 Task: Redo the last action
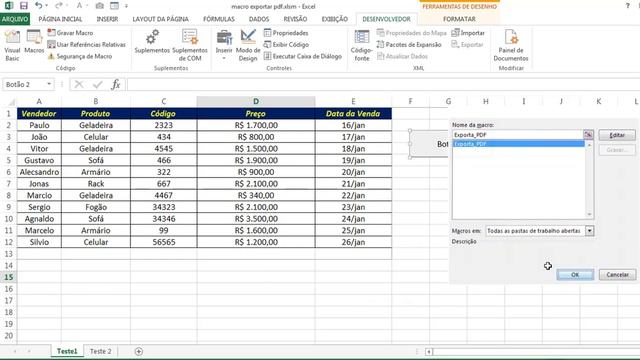click(x=58, y=6)
